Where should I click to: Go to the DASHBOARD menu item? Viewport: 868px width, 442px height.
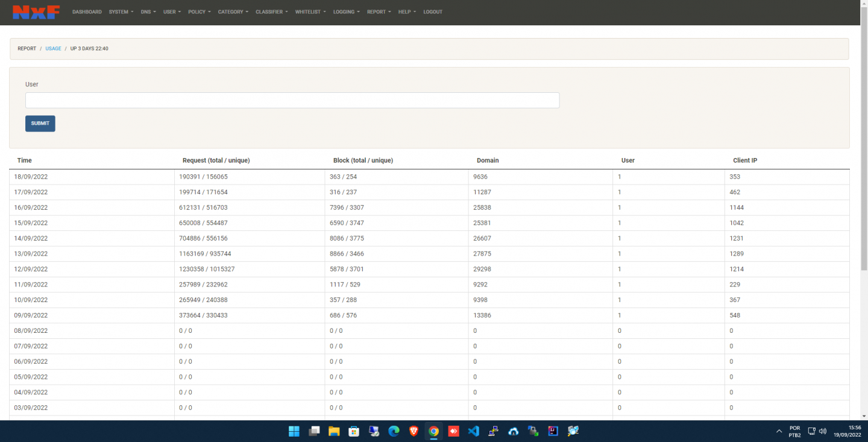(x=87, y=12)
